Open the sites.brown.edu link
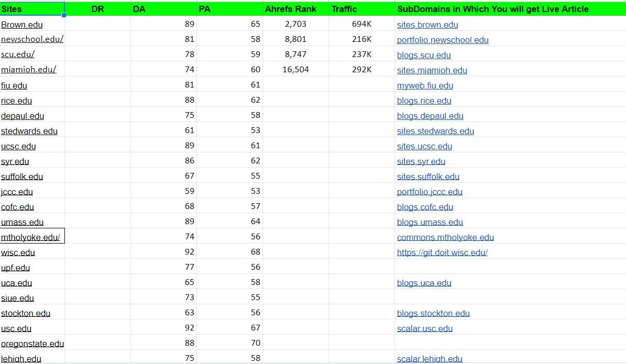626x364 pixels. click(x=427, y=25)
